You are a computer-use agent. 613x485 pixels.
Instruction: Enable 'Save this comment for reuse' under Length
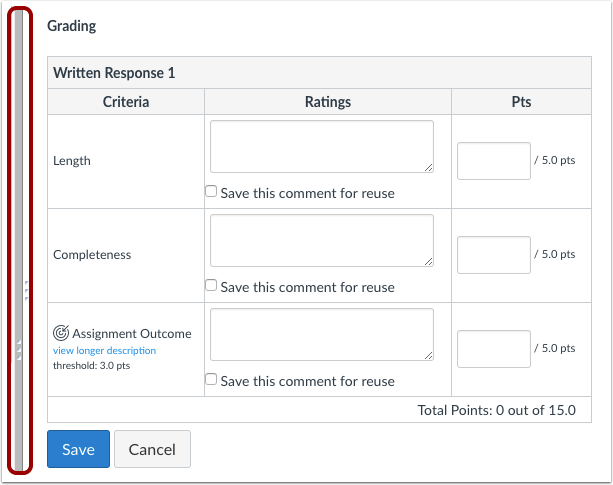point(211,191)
